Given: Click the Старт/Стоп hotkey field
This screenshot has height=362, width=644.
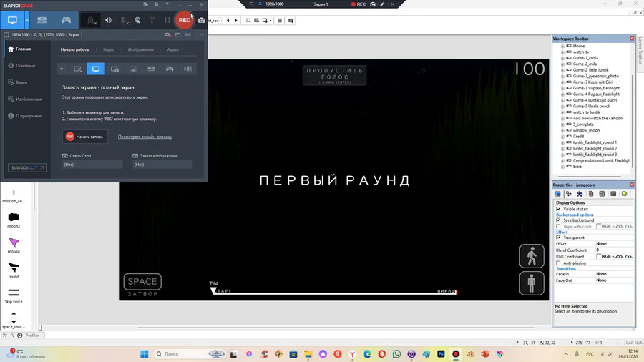Looking at the screenshot, I should (x=92, y=165).
